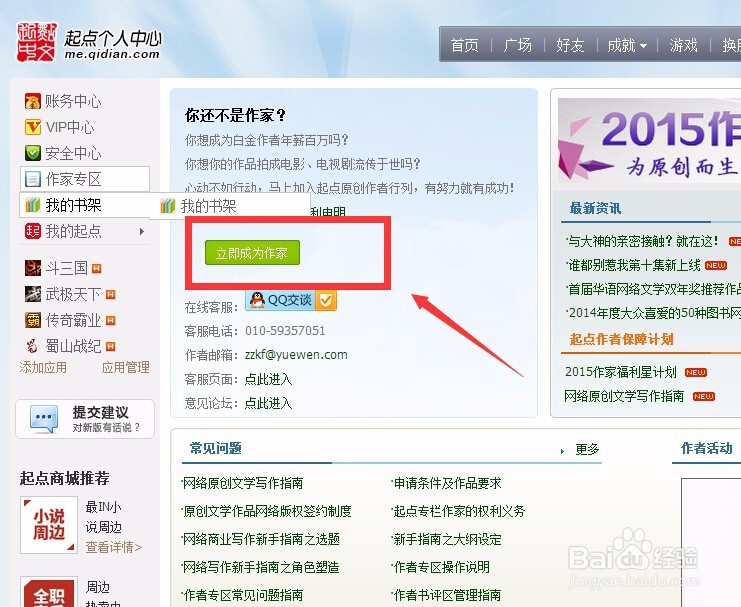Click the VIP中心 yellow V icon

coord(33,127)
